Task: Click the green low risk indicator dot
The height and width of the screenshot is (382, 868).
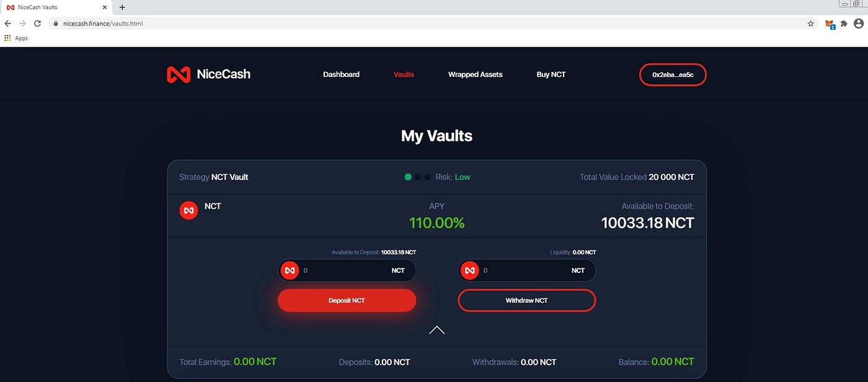Action: [x=408, y=177]
